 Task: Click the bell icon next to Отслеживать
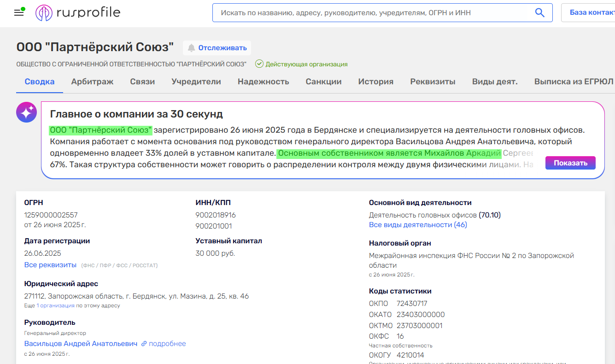(x=191, y=48)
